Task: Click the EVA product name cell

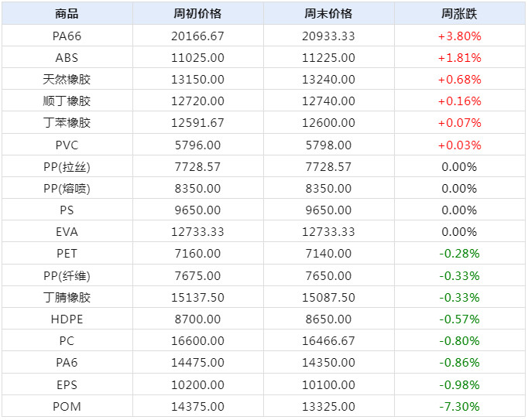Action: pyautogui.click(x=67, y=232)
